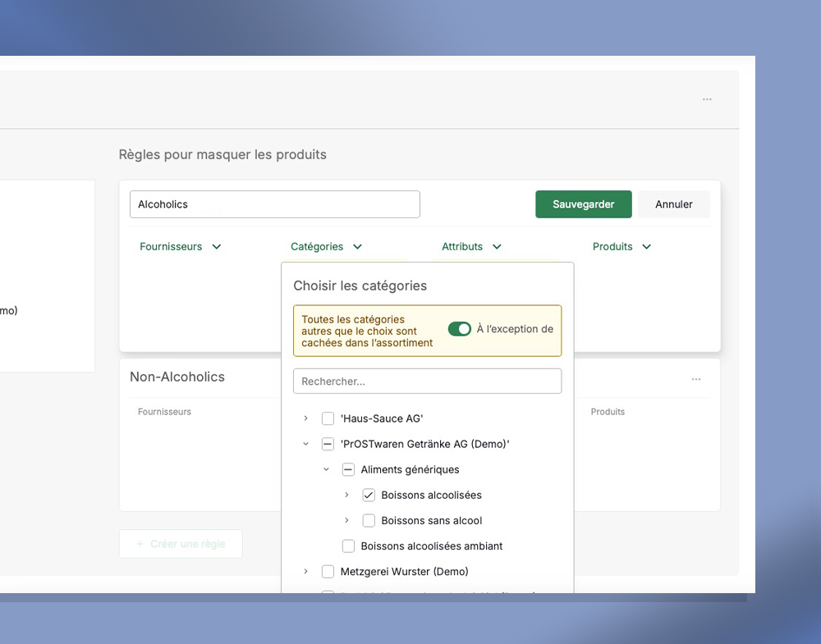Expand the Metzgerei Wurster (Demo) node
This screenshot has width=821, height=644.
pos(305,572)
